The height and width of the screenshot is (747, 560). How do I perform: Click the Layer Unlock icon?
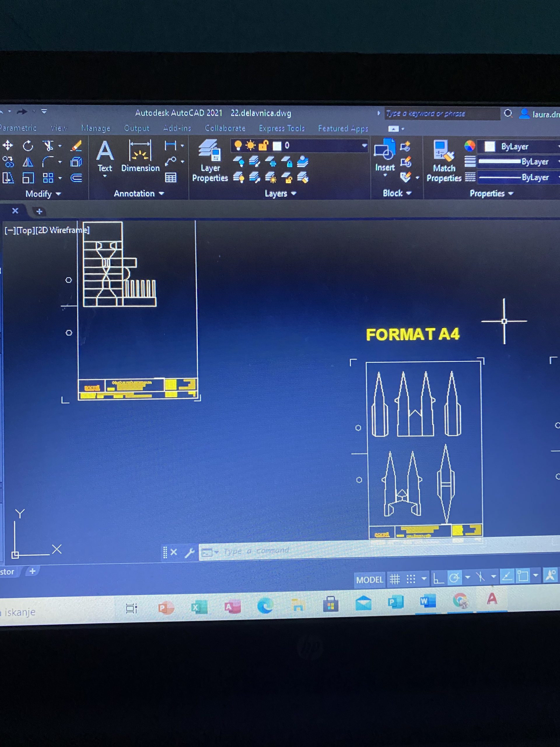287,177
